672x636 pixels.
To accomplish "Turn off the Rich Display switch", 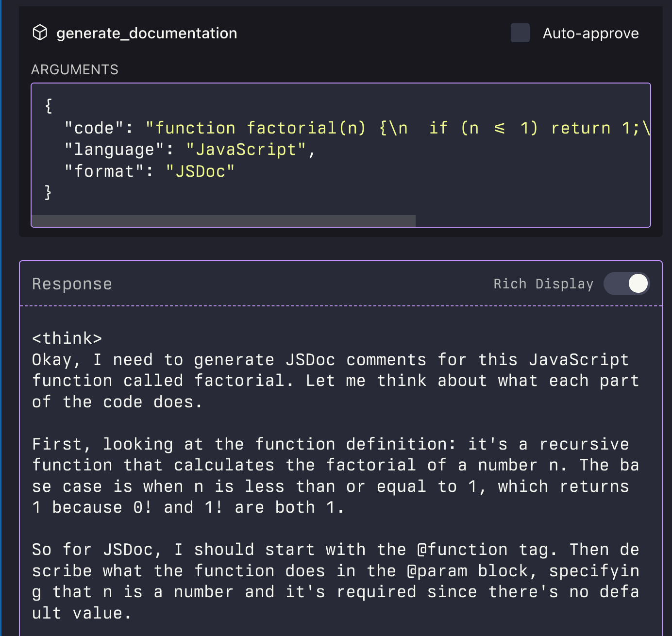I will coord(626,284).
